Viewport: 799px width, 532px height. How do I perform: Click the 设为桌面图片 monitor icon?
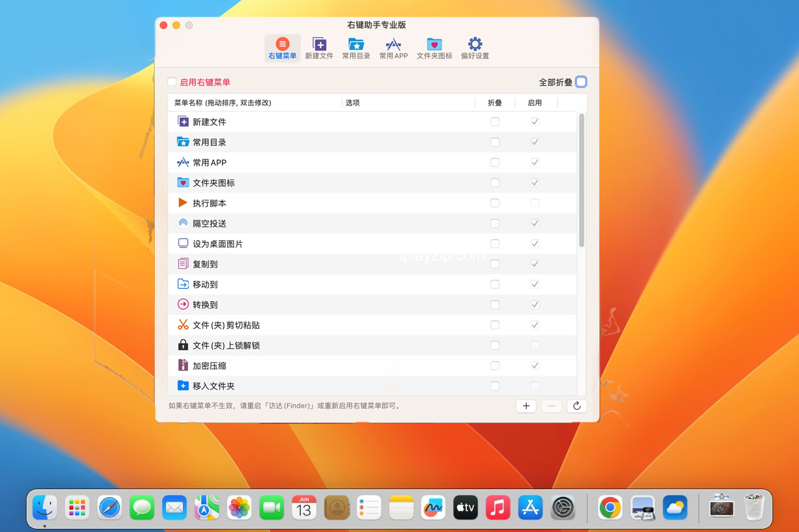click(183, 244)
